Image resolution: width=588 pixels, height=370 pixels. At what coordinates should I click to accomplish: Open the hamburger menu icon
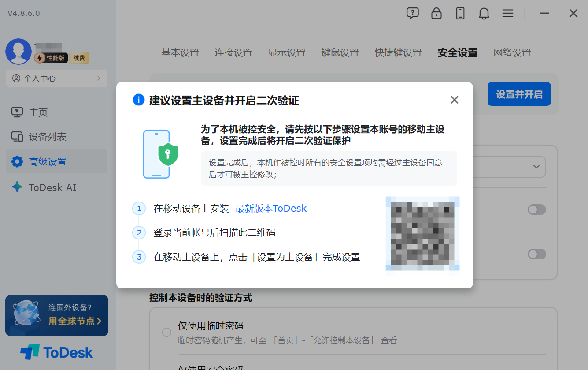point(508,13)
